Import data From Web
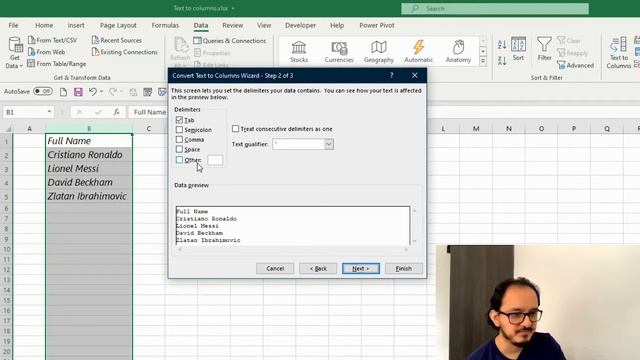 click(46, 52)
